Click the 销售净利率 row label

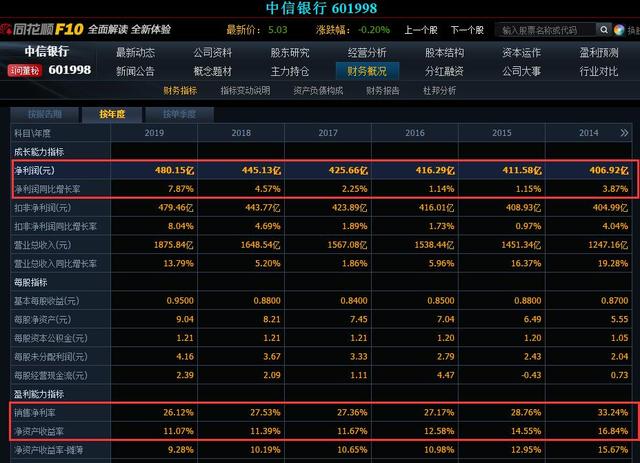pyautogui.click(x=35, y=413)
